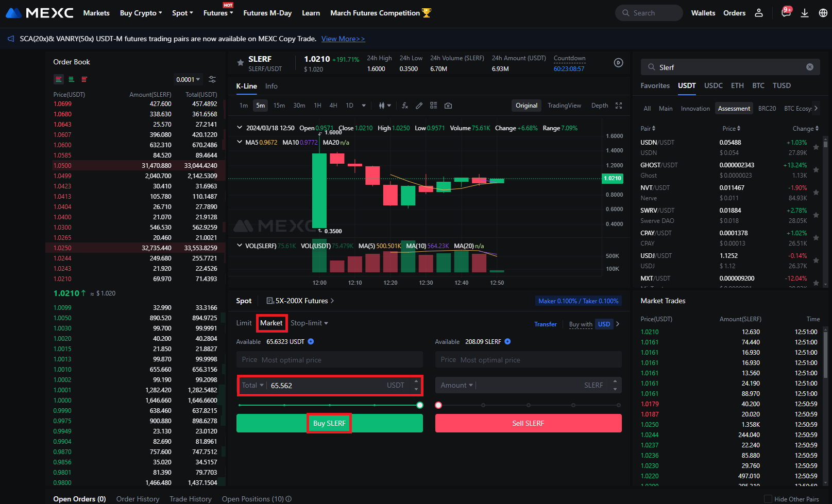Select the 1D timeframe

point(349,106)
